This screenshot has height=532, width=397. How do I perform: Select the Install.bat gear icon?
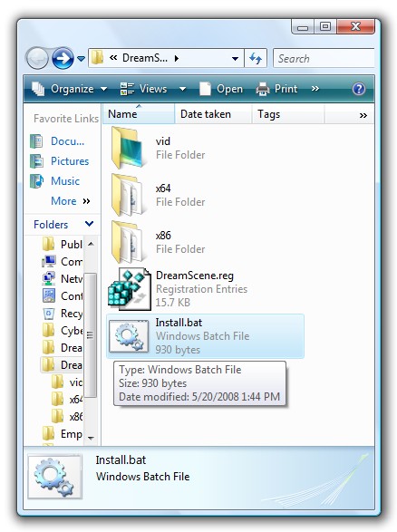[x=129, y=336]
